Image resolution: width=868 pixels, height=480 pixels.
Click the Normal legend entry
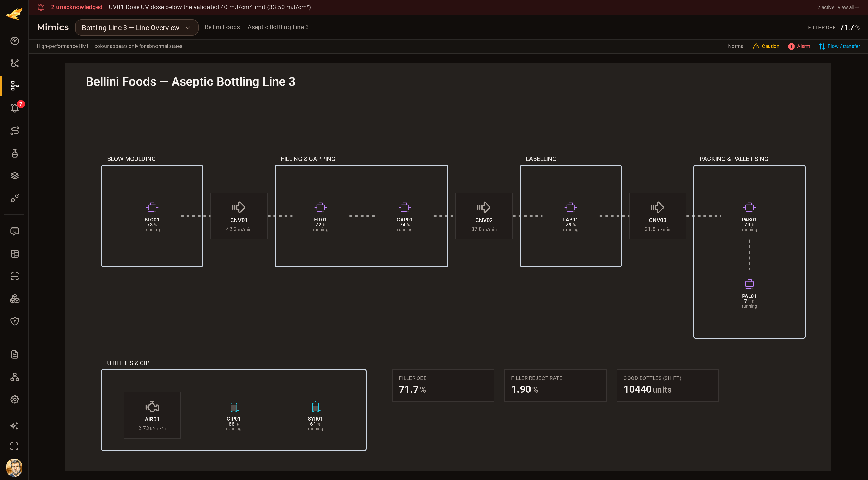tap(732, 46)
